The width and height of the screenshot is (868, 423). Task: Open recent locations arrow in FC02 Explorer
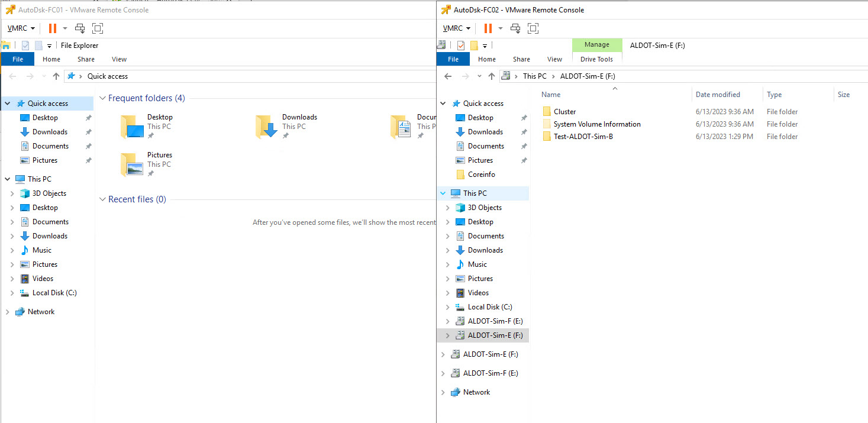coord(479,76)
